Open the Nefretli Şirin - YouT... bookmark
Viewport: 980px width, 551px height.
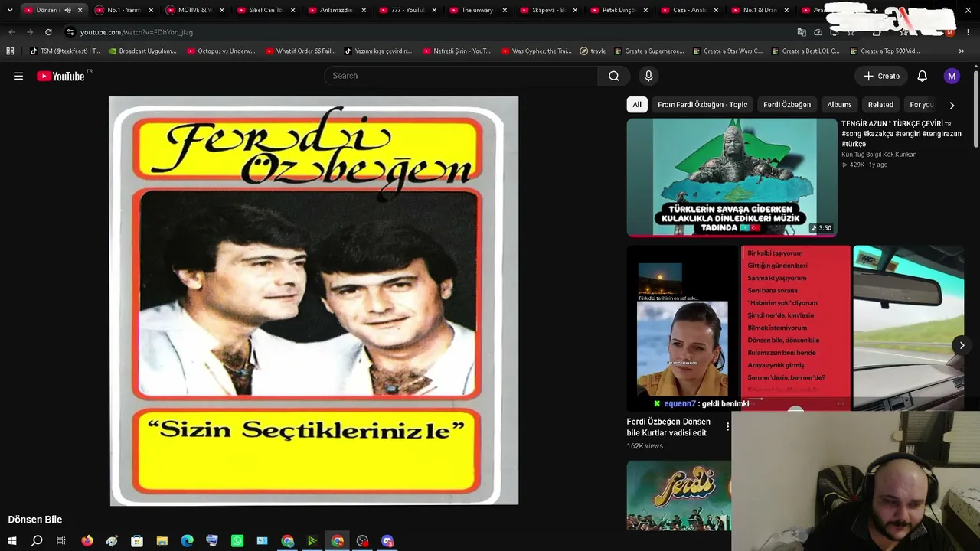click(x=456, y=51)
